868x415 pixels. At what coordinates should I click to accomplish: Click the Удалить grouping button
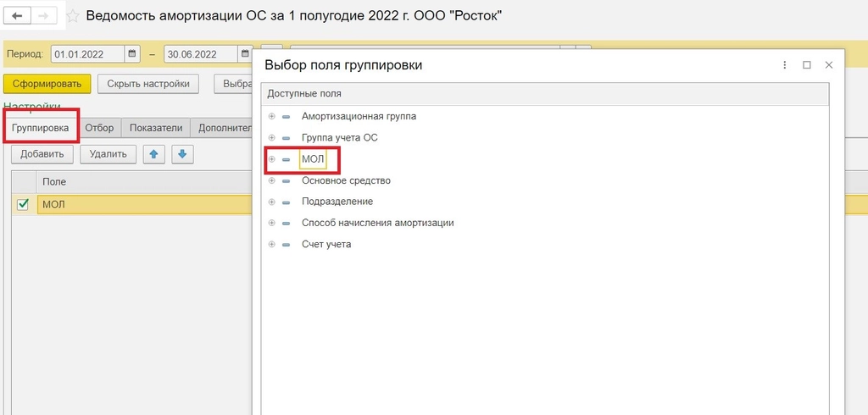108,154
